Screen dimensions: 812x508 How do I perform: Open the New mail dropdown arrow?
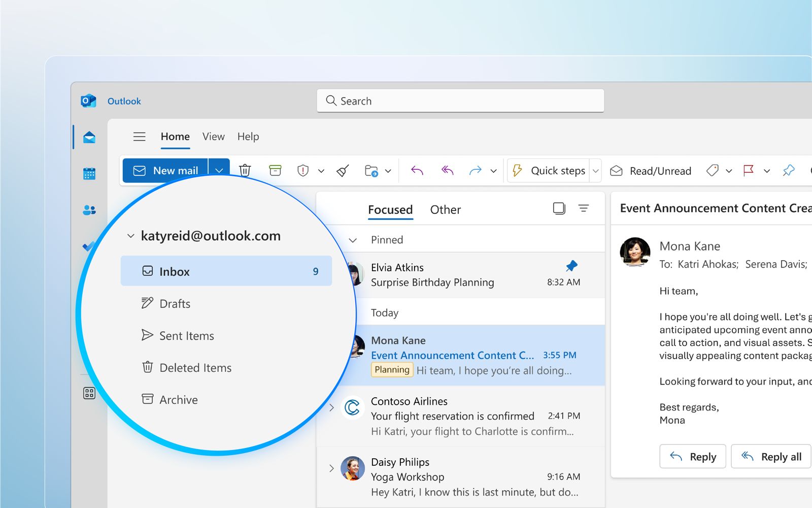(x=219, y=170)
